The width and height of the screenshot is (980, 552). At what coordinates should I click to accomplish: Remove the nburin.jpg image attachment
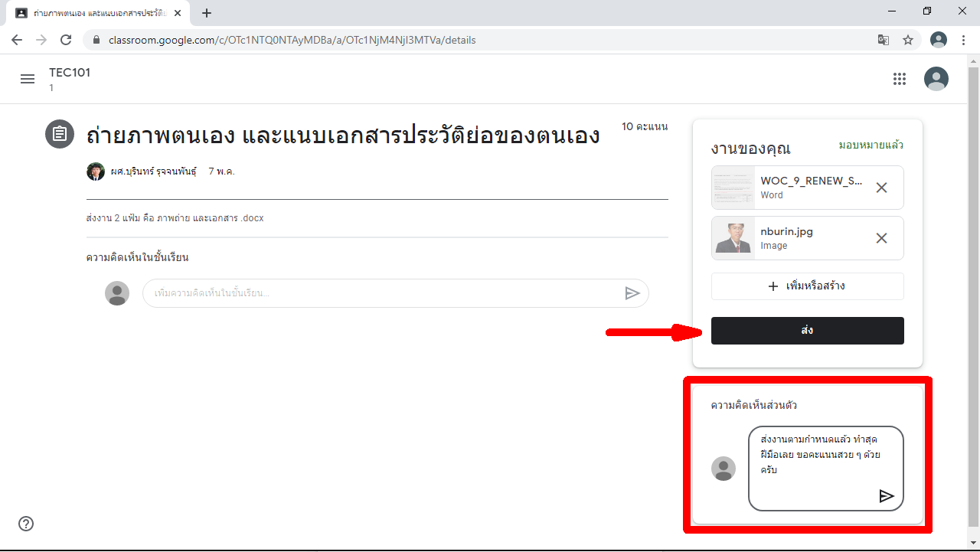point(881,238)
